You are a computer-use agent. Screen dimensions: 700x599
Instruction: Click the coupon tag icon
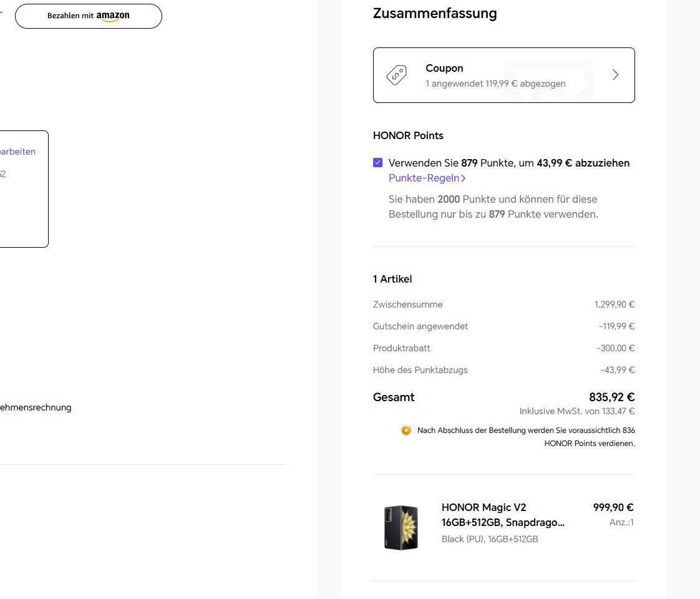(397, 75)
